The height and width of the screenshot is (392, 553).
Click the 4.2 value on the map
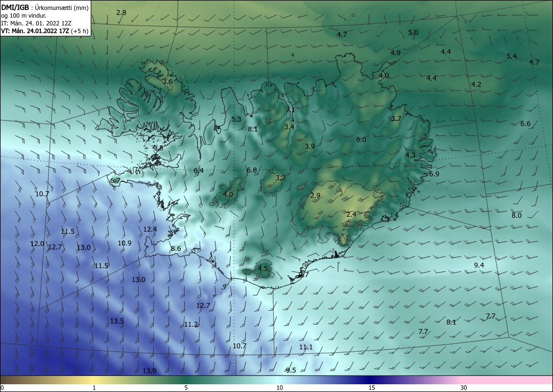pyautogui.click(x=476, y=84)
